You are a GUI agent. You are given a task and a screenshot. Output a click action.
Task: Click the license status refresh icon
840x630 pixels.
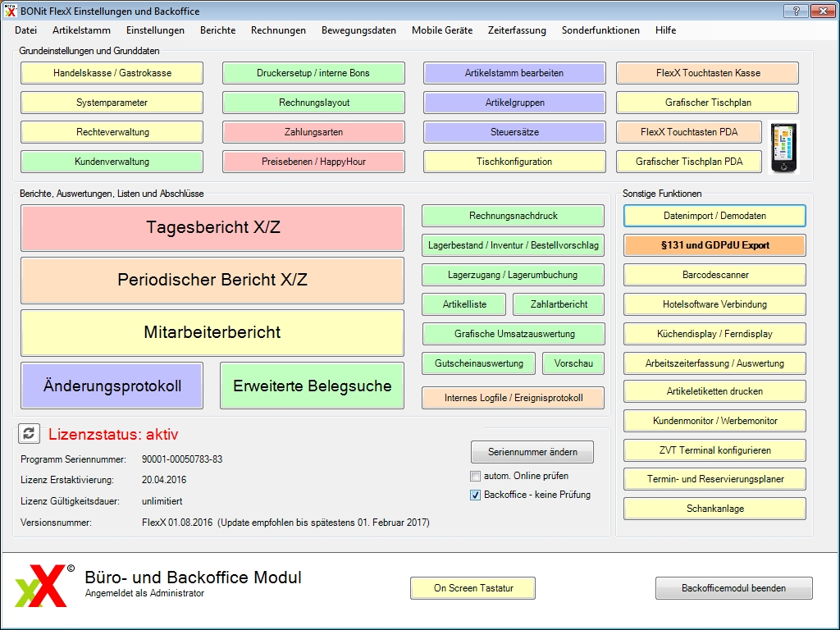pos(29,433)
